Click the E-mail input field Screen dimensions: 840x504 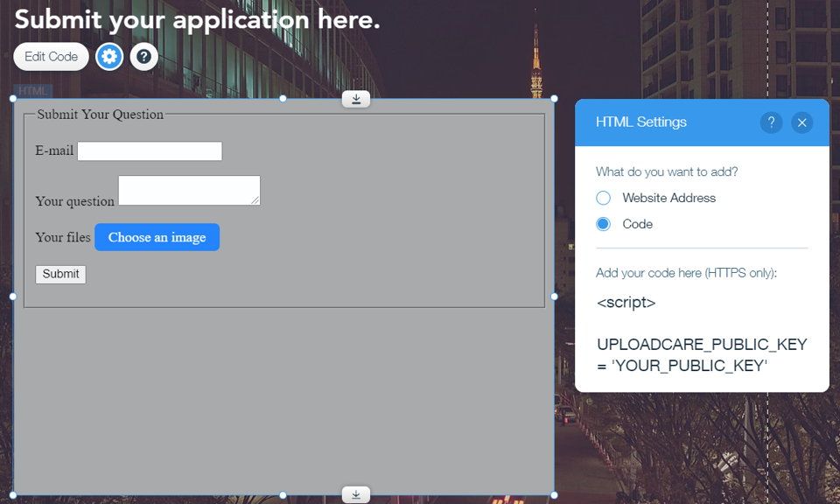[149, 150]
